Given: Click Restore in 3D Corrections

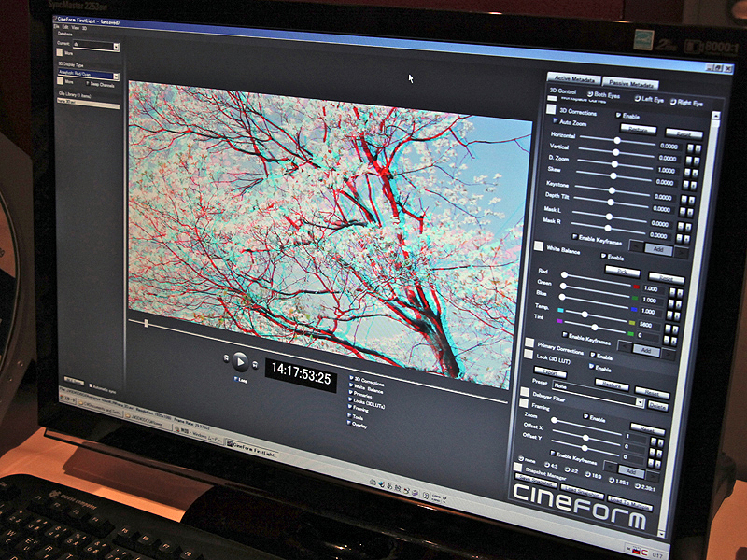Looking at the screenshot, I should pyautogui.click(x=638, y=130).
